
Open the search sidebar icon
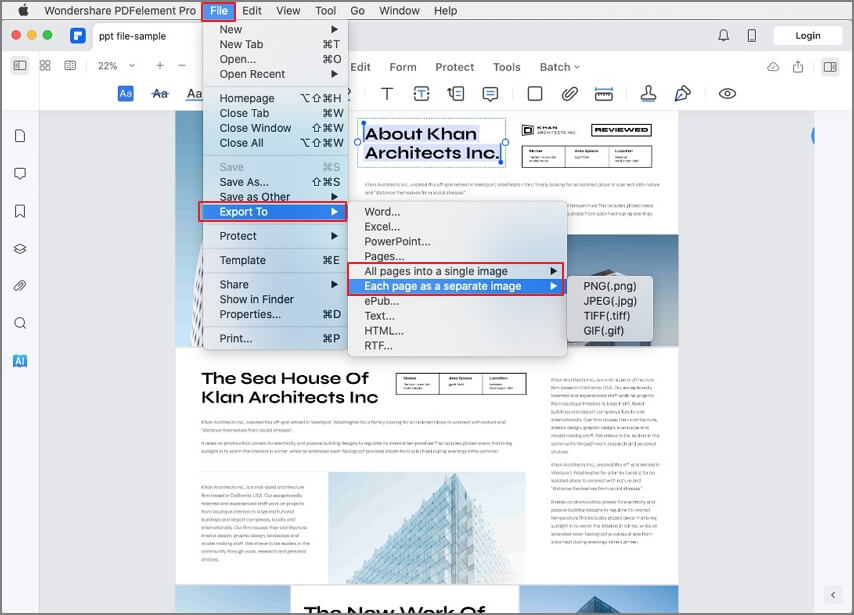click(20, 323)
